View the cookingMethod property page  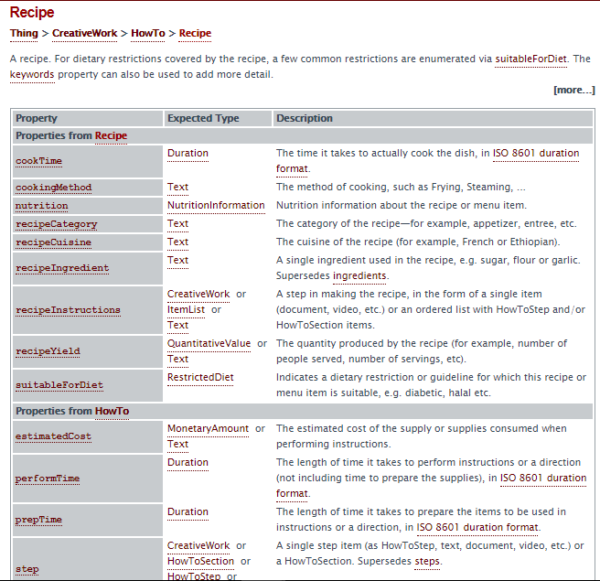pyautogui.click(x=54, y=188)
